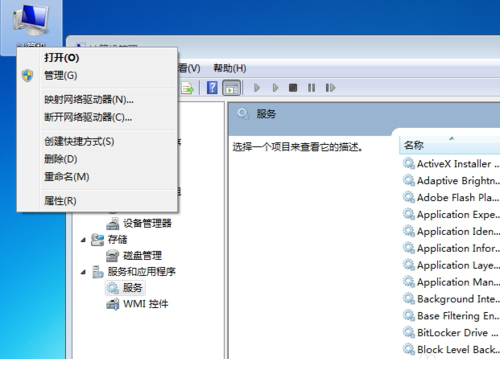Click the 存储 node icon
Image resolution: width=500 pixels, height=373 pixels.
click(97, 240)
